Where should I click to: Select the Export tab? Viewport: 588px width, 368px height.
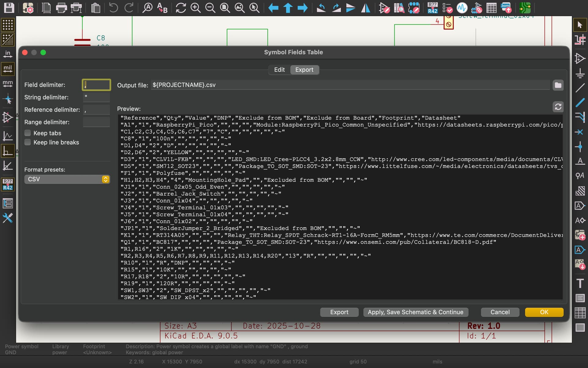click(304, 70)
